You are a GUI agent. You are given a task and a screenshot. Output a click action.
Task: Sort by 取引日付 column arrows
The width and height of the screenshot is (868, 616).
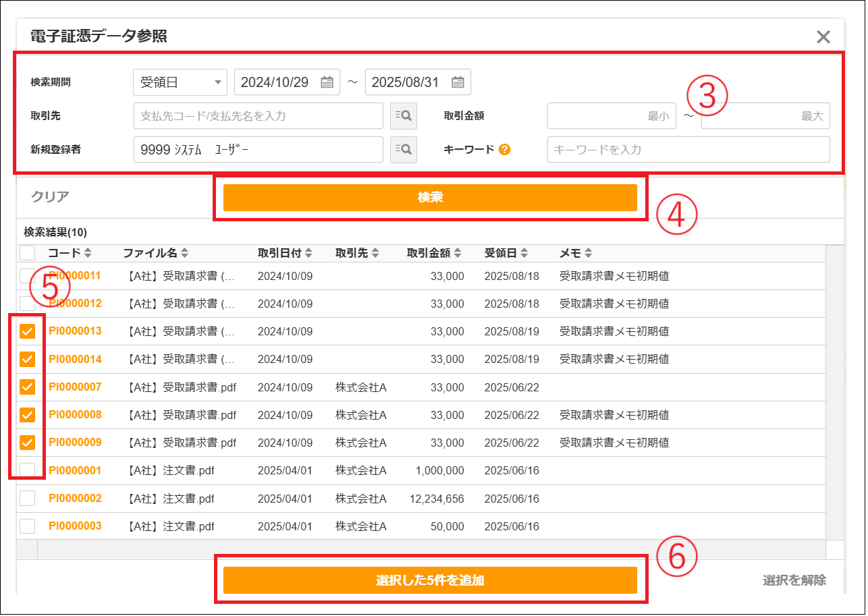(x=308, y=253)
